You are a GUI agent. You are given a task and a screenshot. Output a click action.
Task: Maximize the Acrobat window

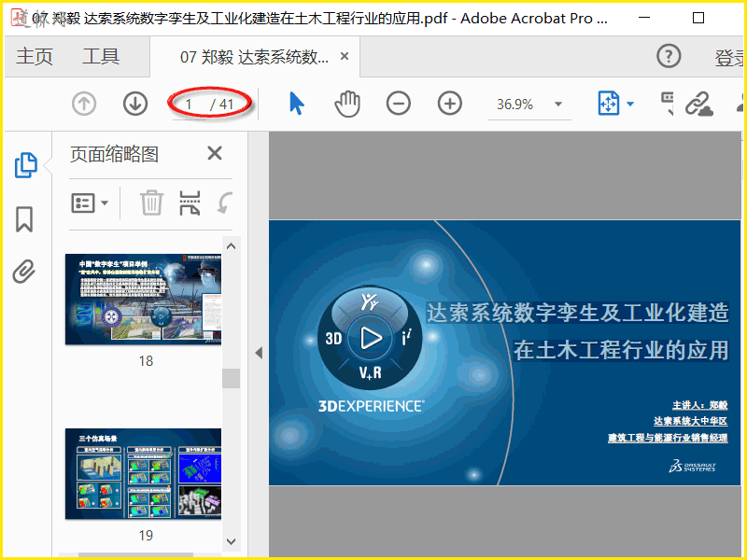[698, 18]
